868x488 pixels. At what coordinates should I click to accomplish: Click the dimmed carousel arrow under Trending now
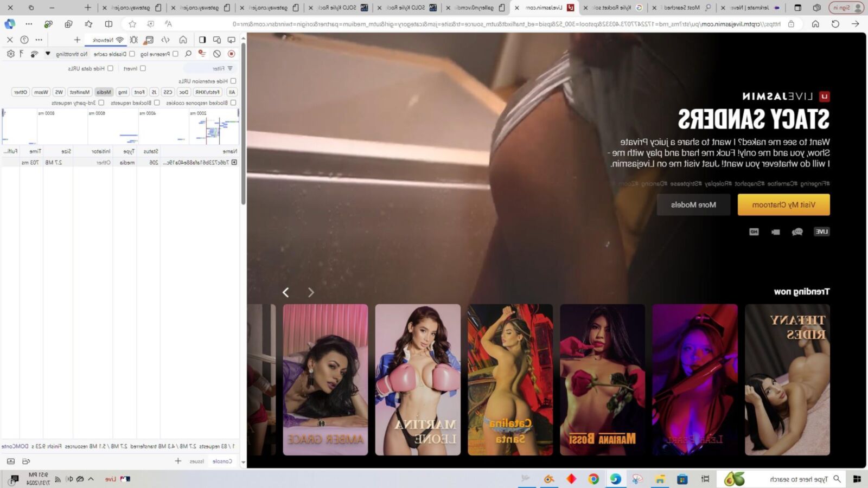pos(311,292)
